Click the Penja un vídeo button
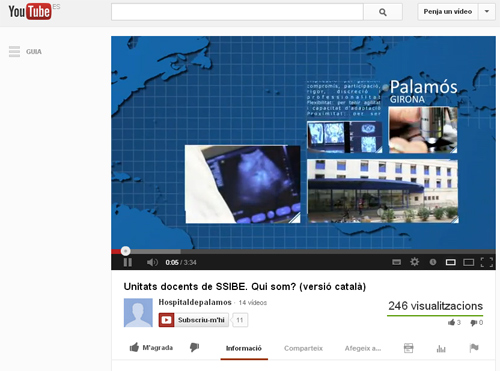Screen dimensions: 500x371 pyautogui.click(x=448, y=12)
